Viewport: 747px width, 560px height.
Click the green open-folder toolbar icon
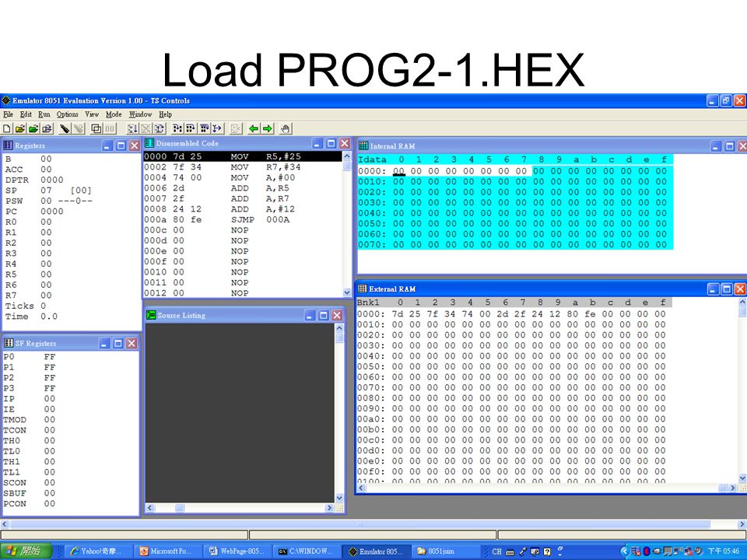click(33, 128)
